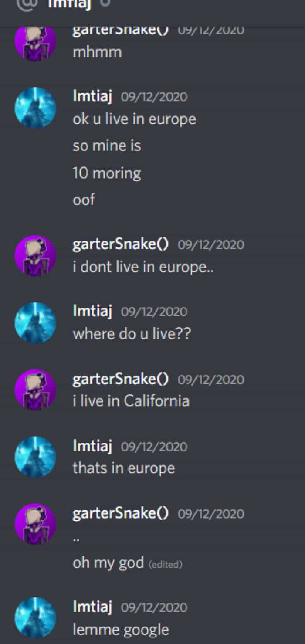Click Imtiaj's avatar beside "lemme google"
This screenshot has width=305, height=644.
coord(35,618)
